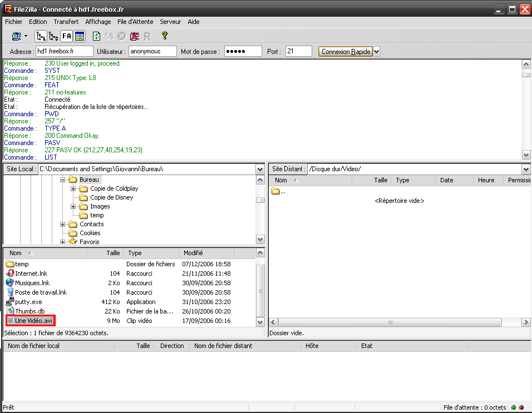Sort local files by Type column
Screen dimensions: 532x413
click(x=151, y=253)
